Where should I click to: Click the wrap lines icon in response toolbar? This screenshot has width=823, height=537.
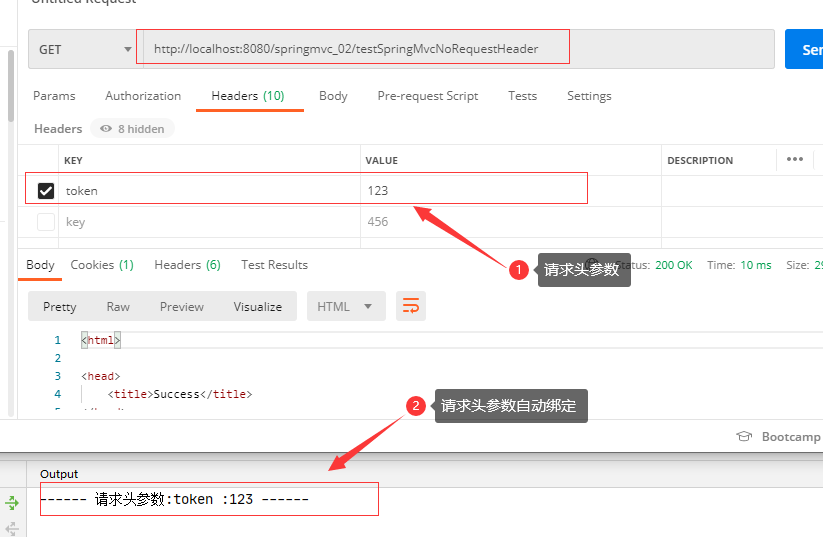click(x=411, y=306)
